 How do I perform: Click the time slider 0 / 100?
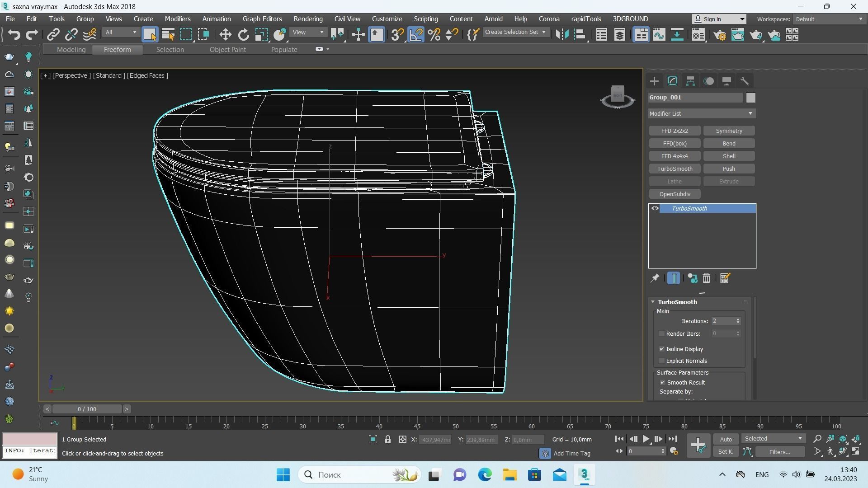coord(87,409)
